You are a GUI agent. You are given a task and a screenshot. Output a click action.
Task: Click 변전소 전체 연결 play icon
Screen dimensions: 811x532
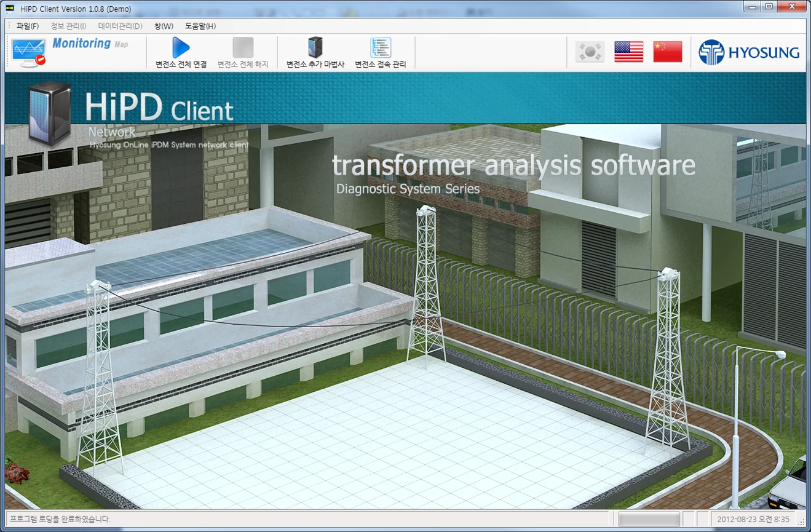click(x=181, y=47)
